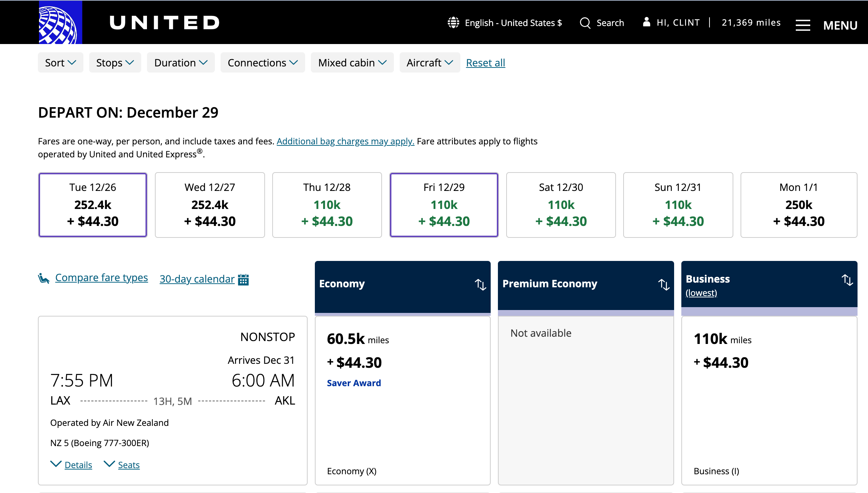
Task: Toggle the Business column sort order
Action: [x=847, y=280]
